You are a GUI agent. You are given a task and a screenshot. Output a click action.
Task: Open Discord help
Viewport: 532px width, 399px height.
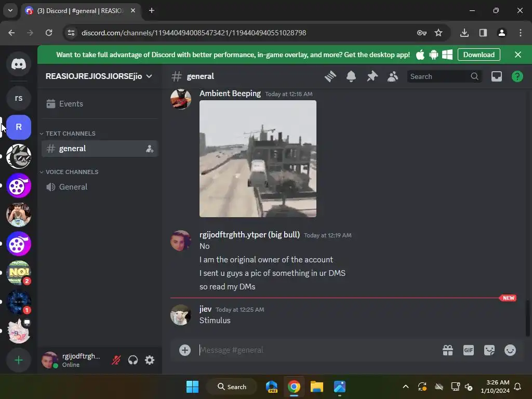coord(517,76)
